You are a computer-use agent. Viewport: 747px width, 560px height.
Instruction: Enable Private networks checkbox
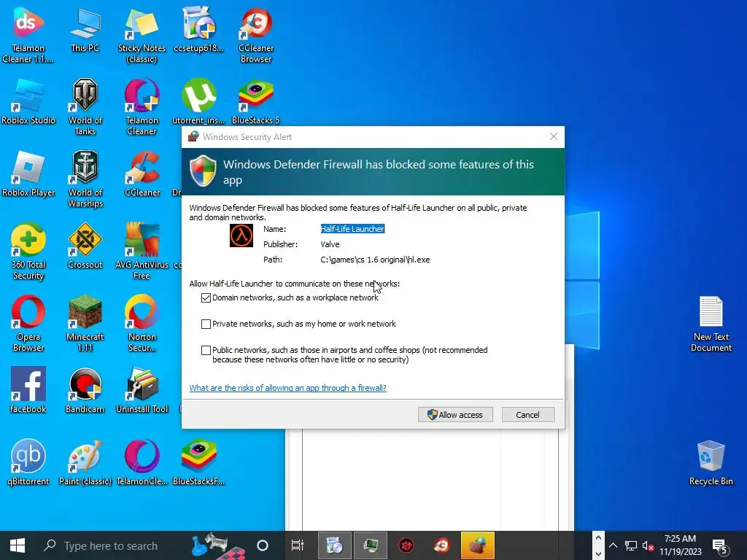206,324
